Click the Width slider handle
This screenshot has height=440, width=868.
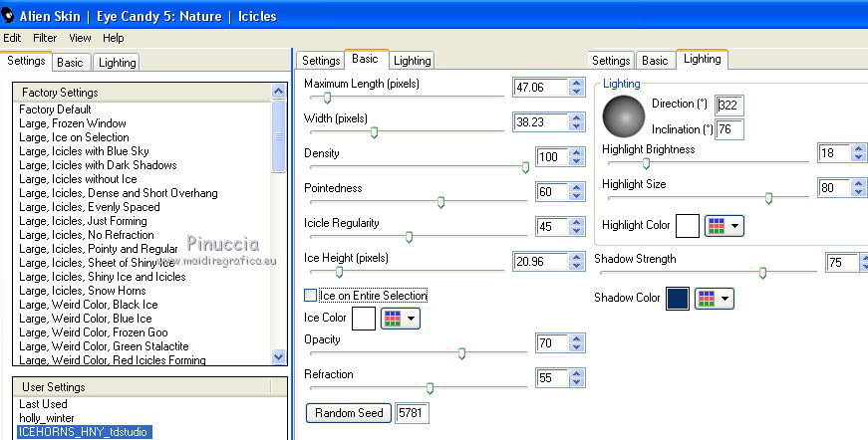pyautogui.click(x=375, y=132)
